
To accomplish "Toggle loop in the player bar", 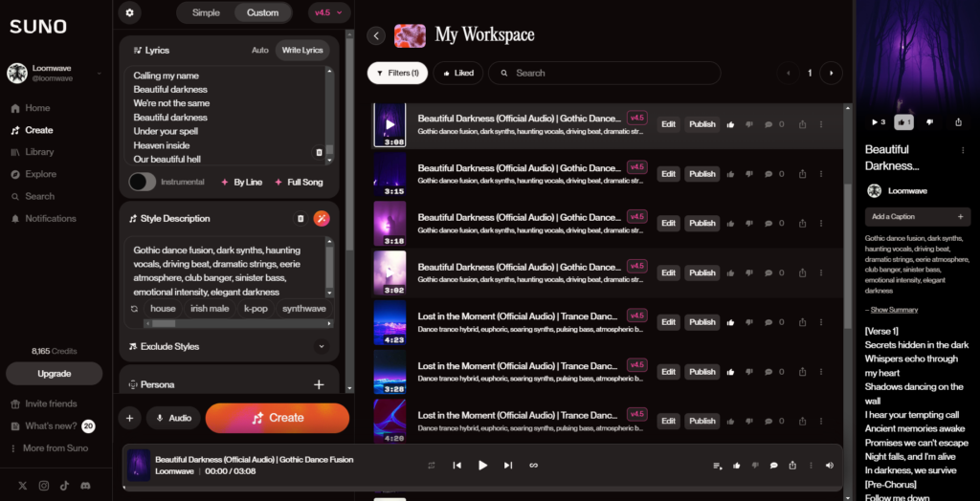I will click(x=432, y=466).
